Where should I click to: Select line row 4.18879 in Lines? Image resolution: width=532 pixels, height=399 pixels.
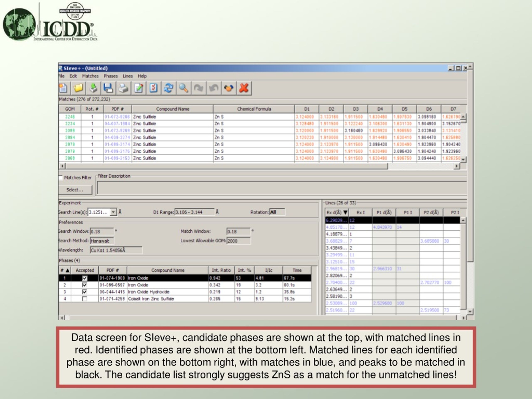pyautogui.click(x=393, y=234)
